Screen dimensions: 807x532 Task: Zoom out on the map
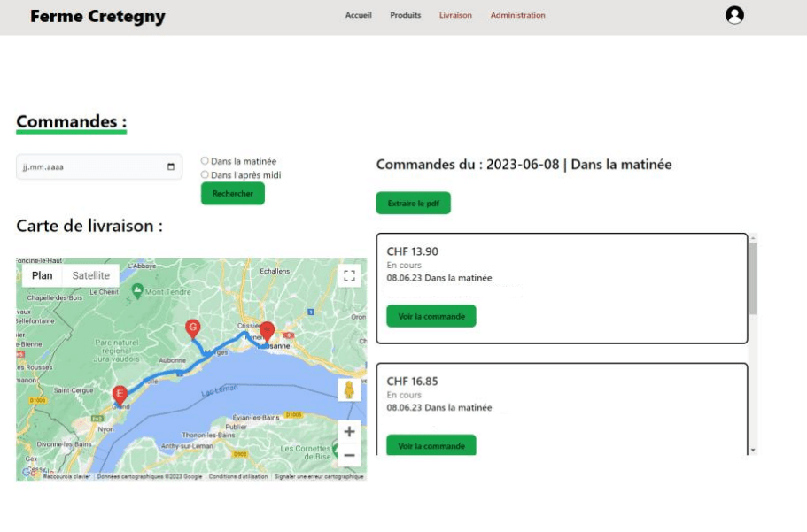[x=348, y=454]
